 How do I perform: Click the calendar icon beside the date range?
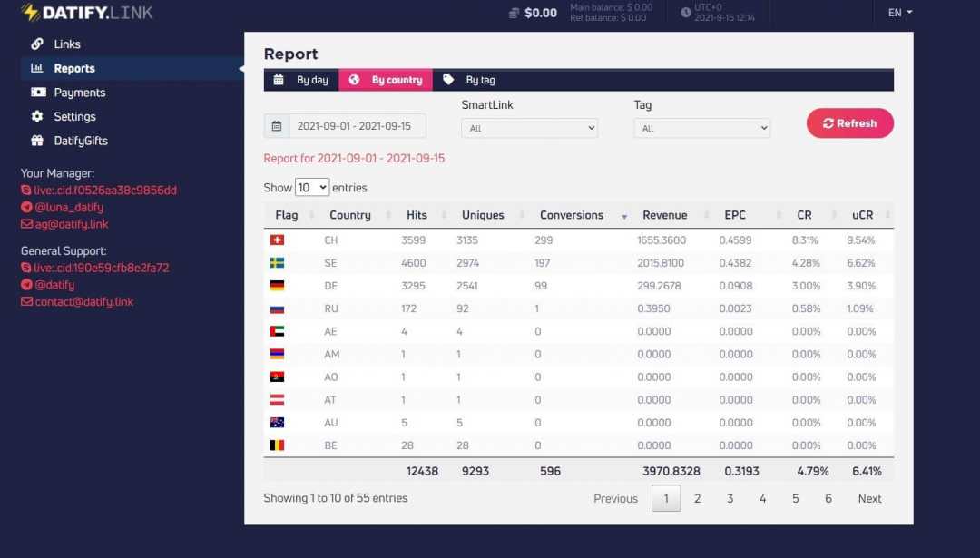[276, 125]
